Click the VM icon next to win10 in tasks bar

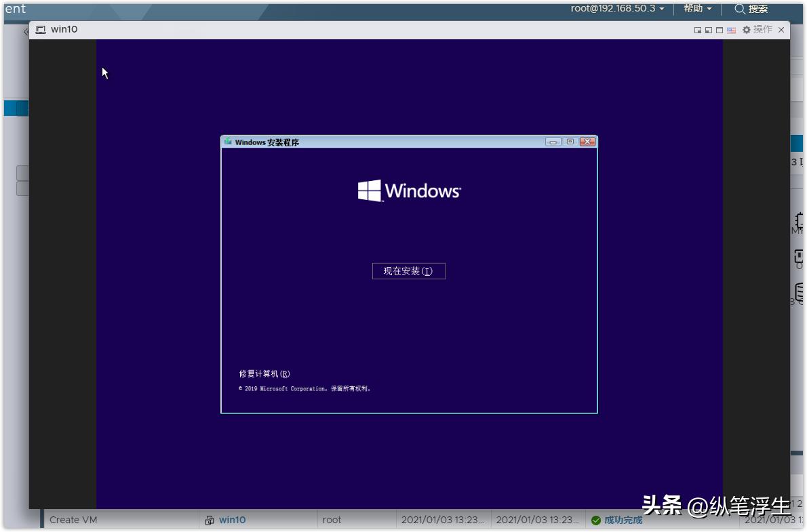tap(210, 520)
